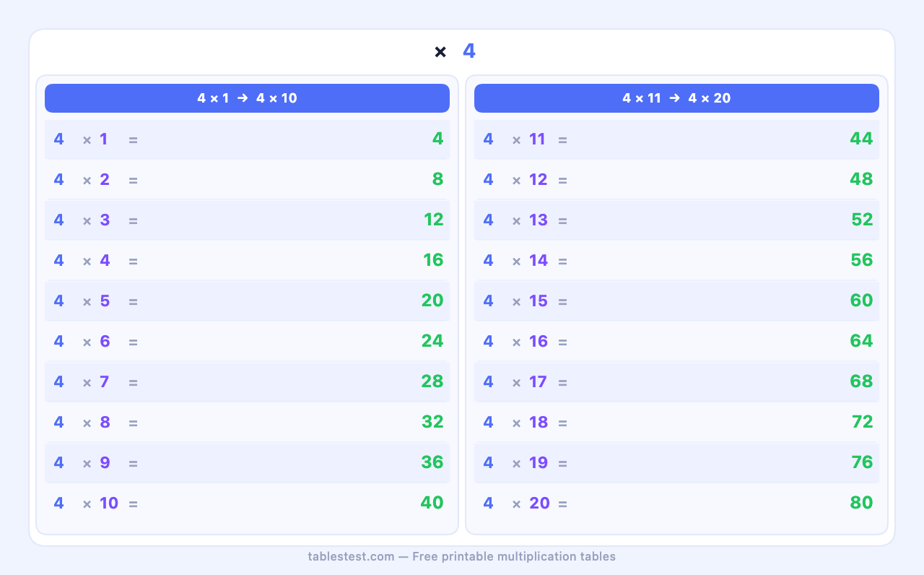Select the purple multiplier 10

click(x=109, y=503)
